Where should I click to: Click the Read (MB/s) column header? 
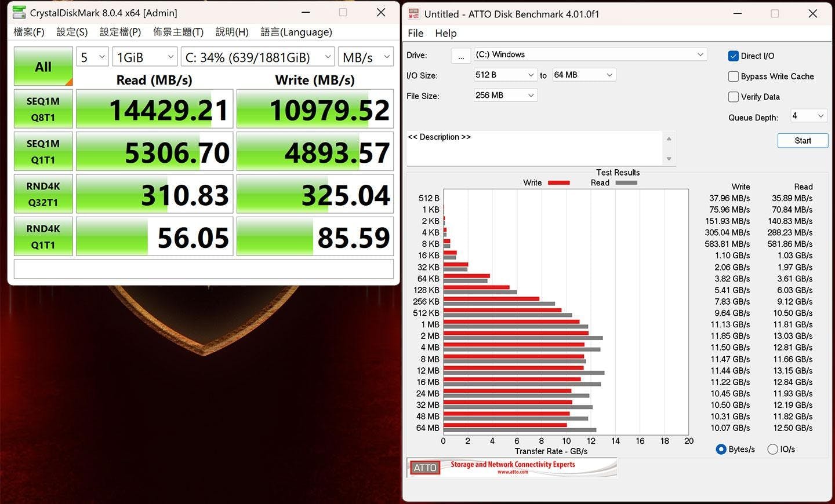coord(154,80)
